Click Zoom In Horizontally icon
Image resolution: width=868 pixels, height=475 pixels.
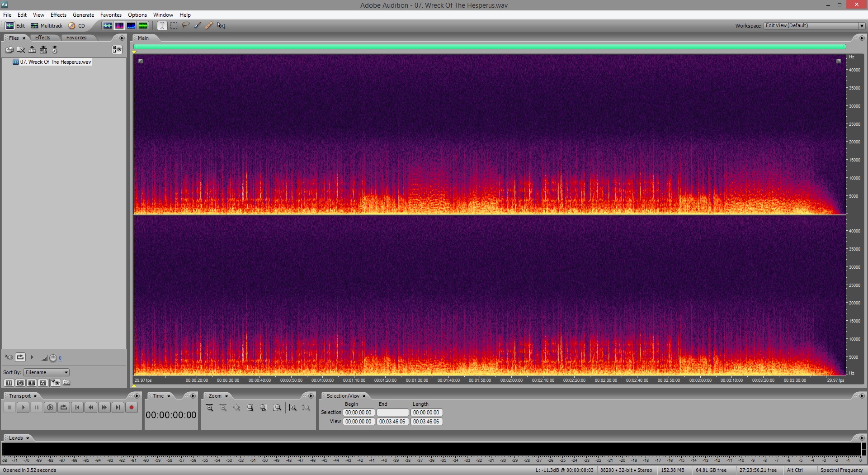(x=210, y=408)
